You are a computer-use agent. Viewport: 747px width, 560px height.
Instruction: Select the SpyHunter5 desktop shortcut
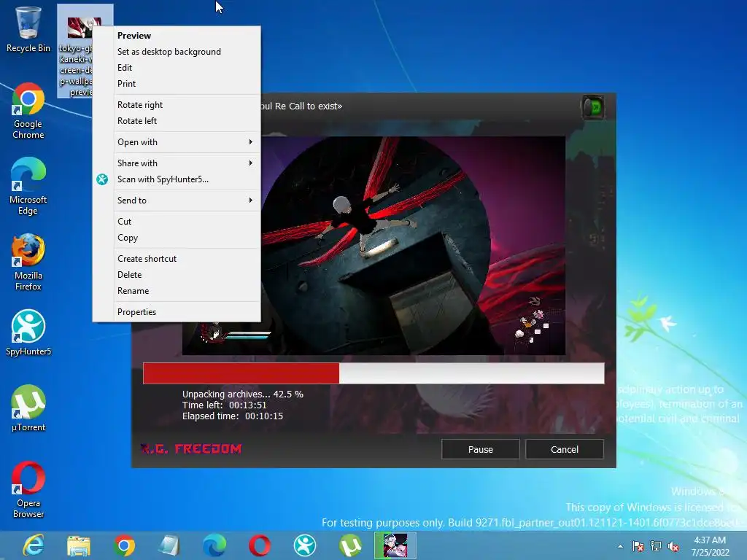tap(28, 332)
